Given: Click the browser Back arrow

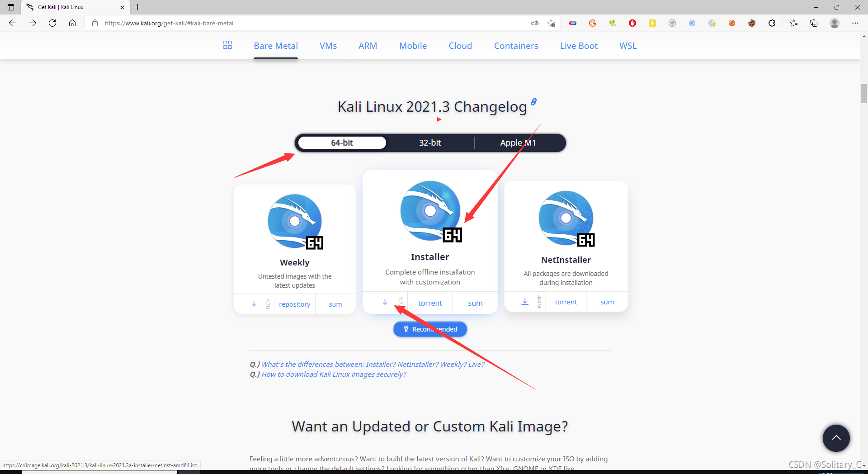Looking at the screenshot, I should click(x=13, y=23).
